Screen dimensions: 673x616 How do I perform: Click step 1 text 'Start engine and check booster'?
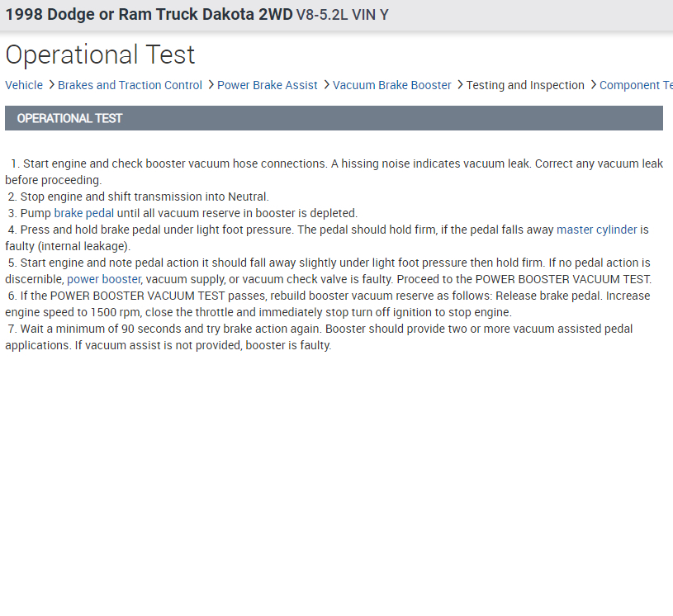click(x=104, y=163)
